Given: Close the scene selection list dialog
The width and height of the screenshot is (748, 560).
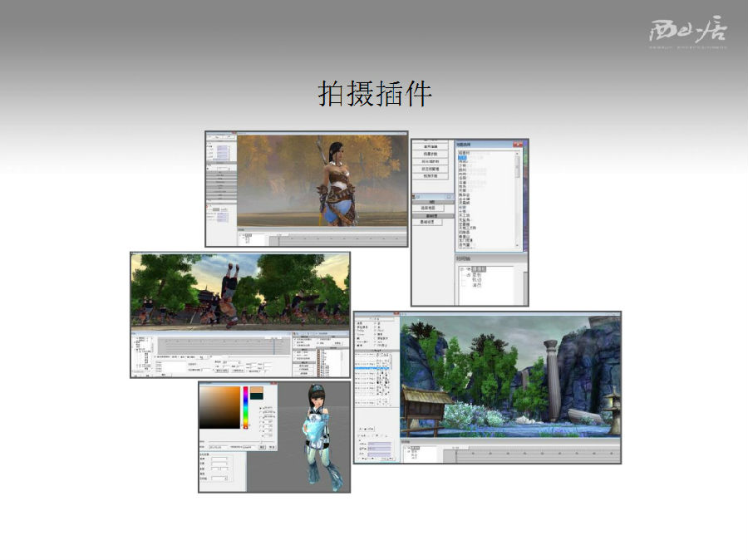Looking at the screenshot, I should pyautogui.click(x=519, y=145).
